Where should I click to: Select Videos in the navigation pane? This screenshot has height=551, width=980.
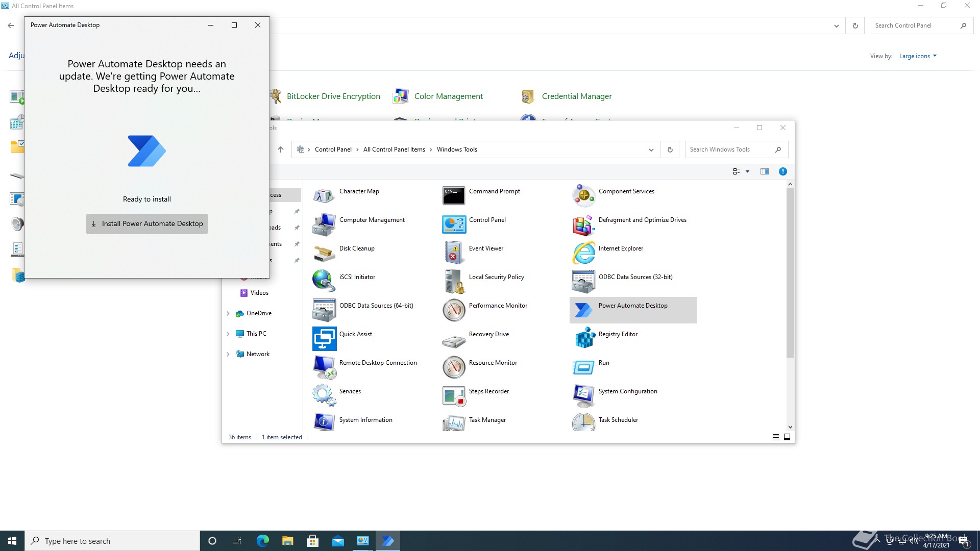pyautogui.click(x=259, y=293)
